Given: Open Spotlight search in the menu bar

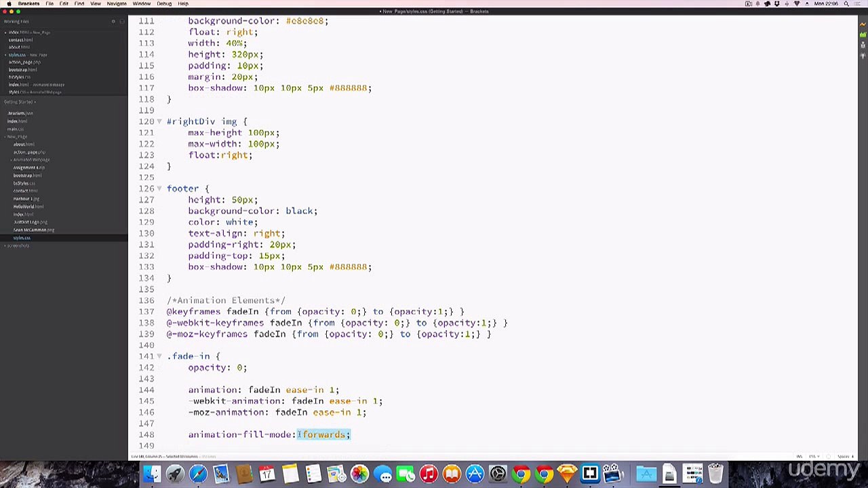Looking at the screenshot, I should click(846, 3).
